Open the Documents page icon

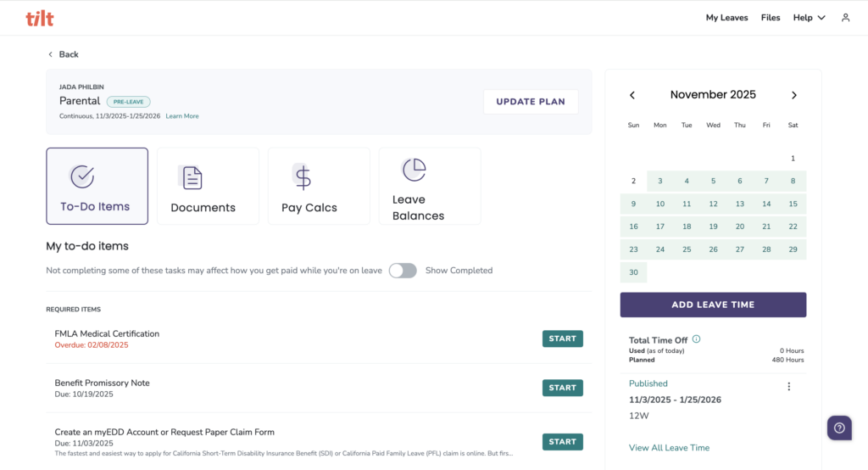[192, 177]
